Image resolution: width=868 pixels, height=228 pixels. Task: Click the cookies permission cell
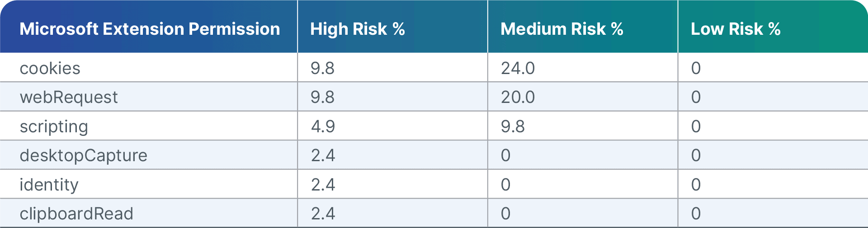click(50, 68)
